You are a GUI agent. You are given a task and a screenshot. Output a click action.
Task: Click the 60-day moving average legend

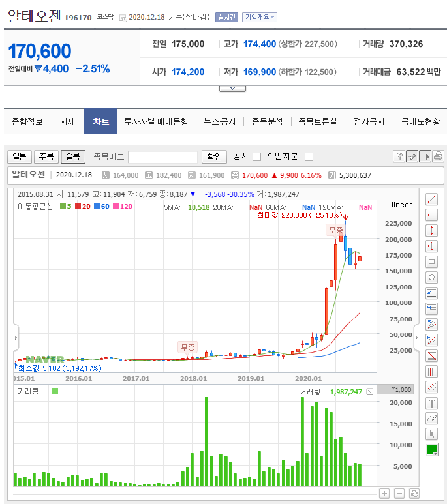(x=102, y=206)
